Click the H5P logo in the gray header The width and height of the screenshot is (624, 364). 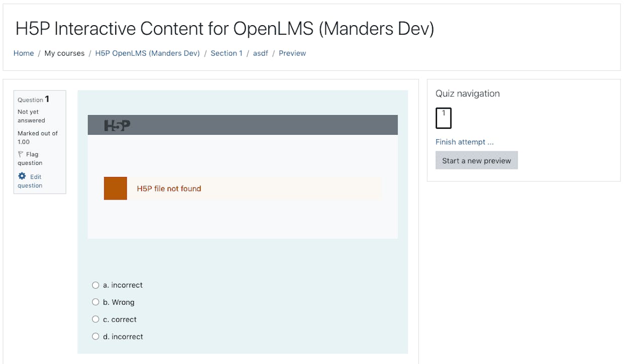(x=117, y=125)
